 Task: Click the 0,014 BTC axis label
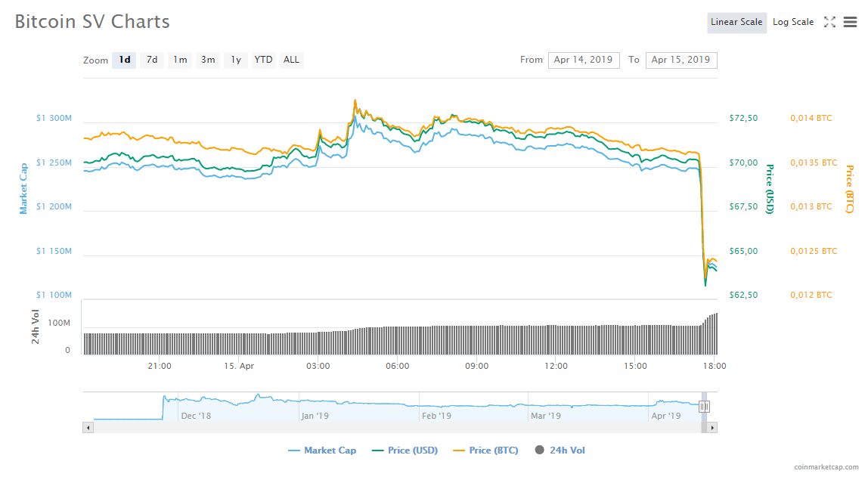click(x=811, y=118)
